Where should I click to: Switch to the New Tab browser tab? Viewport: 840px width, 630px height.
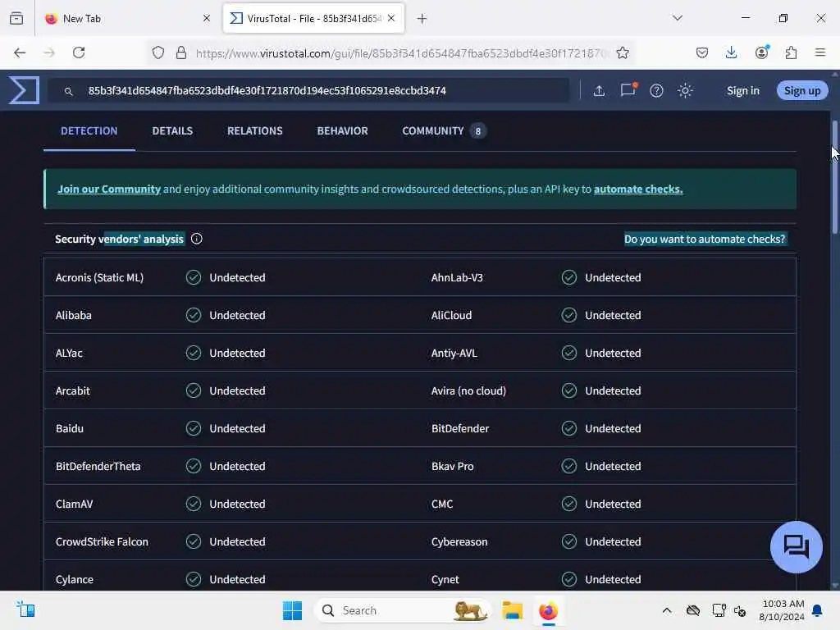point(127,18)
